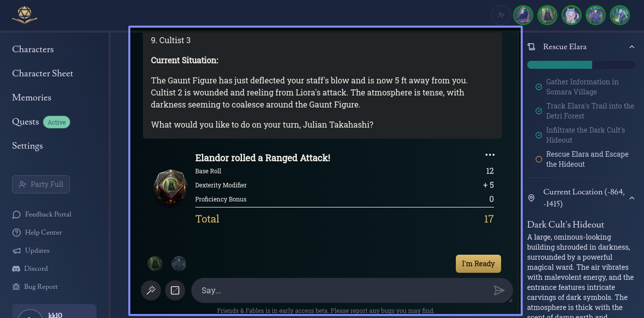Open the three-dots menu on roll card

[490, 155]
